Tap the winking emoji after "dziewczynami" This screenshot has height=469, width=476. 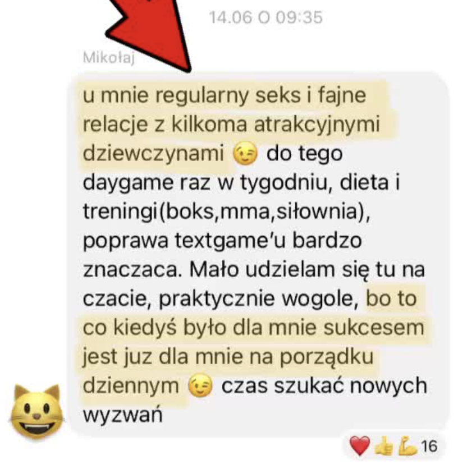click(245, 153)
